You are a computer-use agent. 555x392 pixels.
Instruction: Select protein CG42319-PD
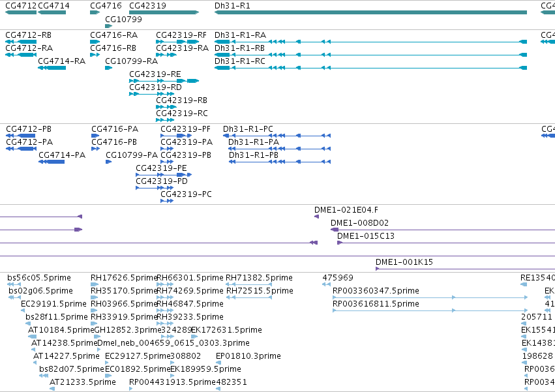coord(162,181)
